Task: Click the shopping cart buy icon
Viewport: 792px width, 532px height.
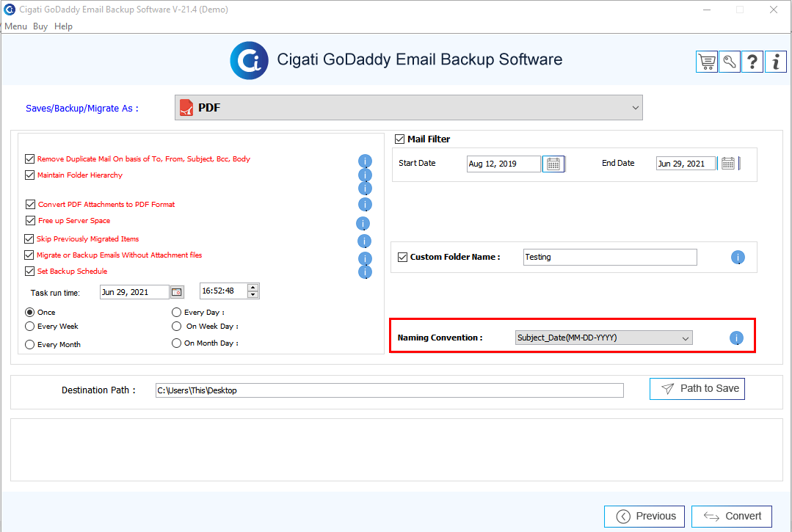Action: [707, 62]
